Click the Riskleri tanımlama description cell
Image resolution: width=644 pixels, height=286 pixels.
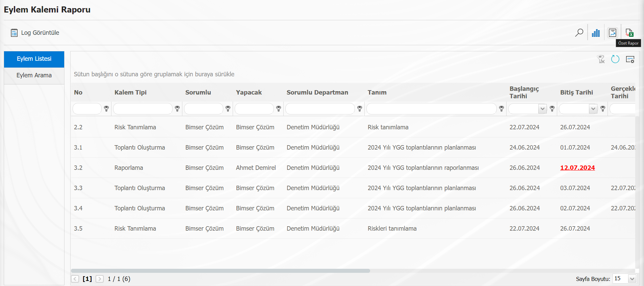(392, 229)
